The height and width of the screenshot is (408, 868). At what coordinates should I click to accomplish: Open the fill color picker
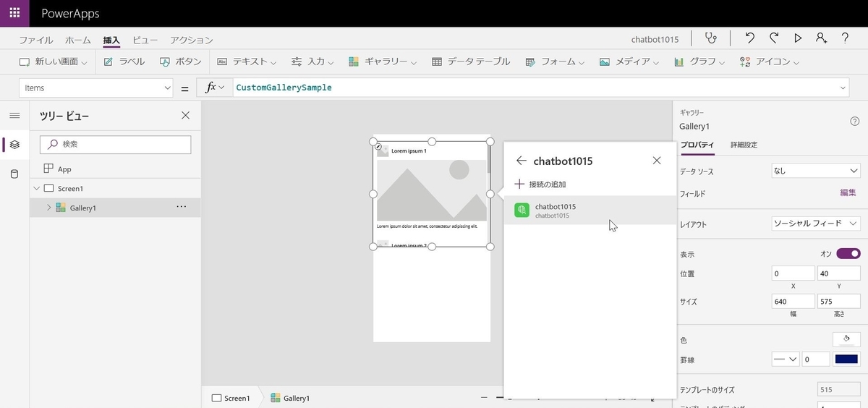tap(846, 339)
